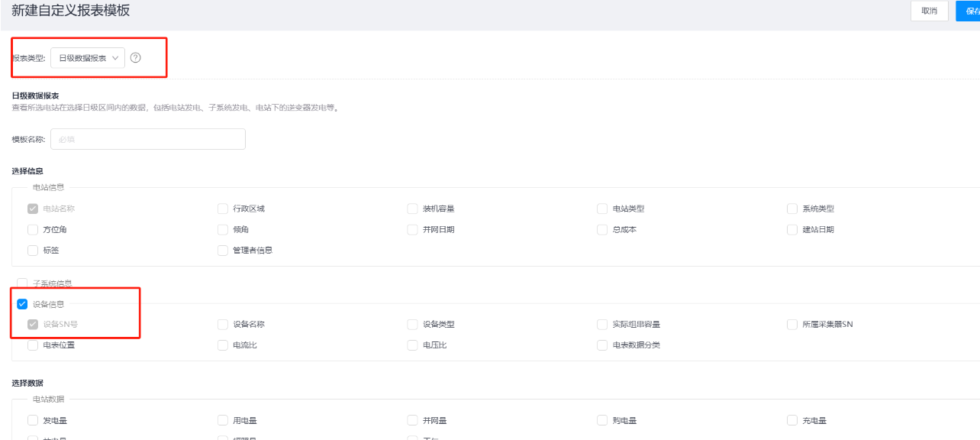Image resolution: width=980 pixels, height=440 pixels.
Task: Click the 取消 button
Action: [x=929, y=11]
